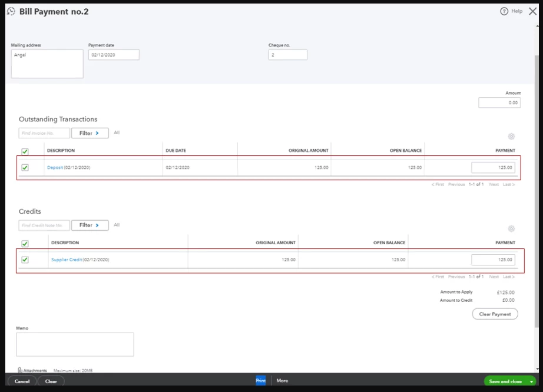
Task: Open Credits table settings gear
Action: coord(511,229)
